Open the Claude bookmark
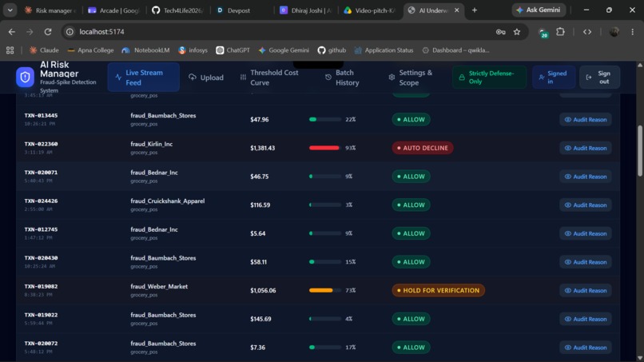Viewport: 644px width, 362px height. point(44,50)
